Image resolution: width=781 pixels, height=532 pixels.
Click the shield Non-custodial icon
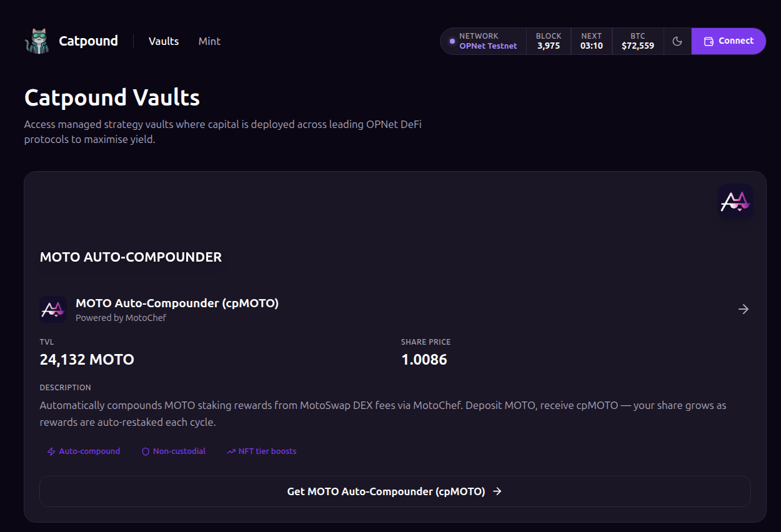[144, 451]
